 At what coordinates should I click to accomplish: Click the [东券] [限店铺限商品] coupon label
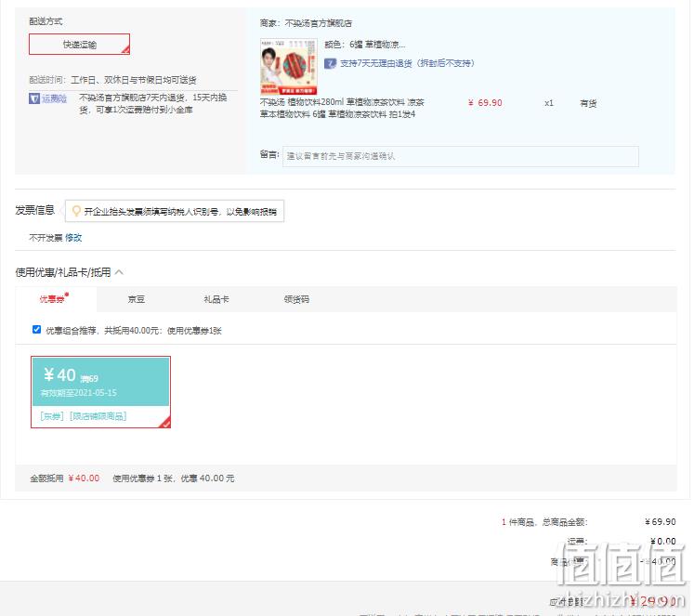[x=84, y=416]
